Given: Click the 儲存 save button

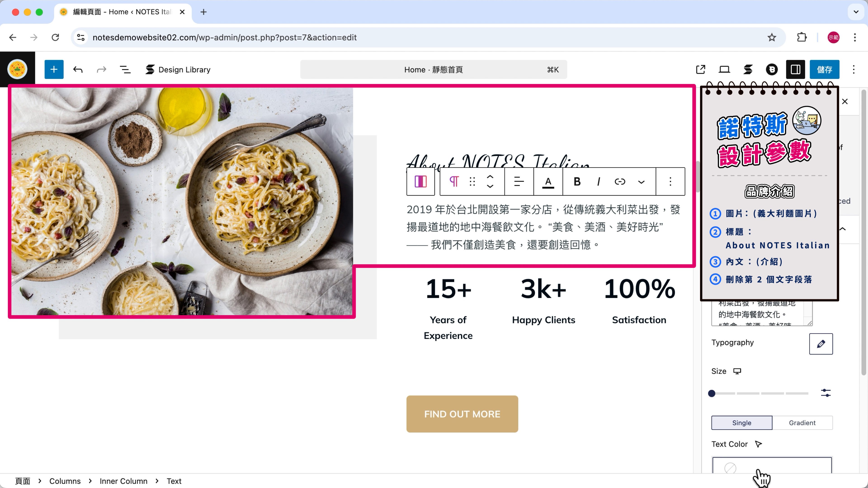Looking at the screenshot, I should (824, 69).
